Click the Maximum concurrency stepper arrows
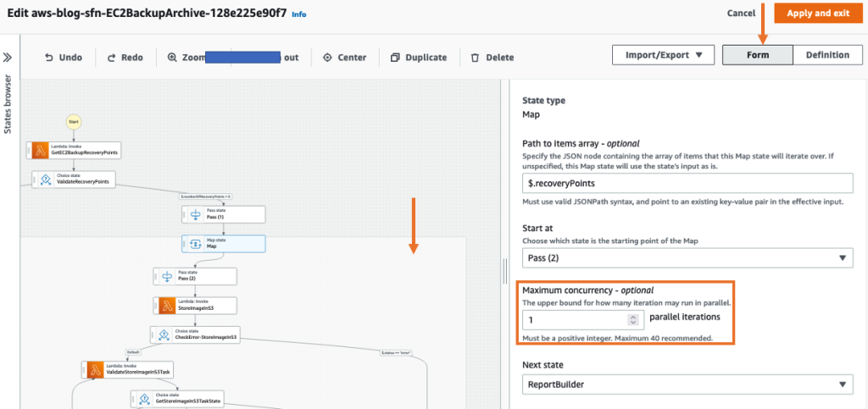The height and width of the screenshot is (409, 868). [x=634, y=320]
